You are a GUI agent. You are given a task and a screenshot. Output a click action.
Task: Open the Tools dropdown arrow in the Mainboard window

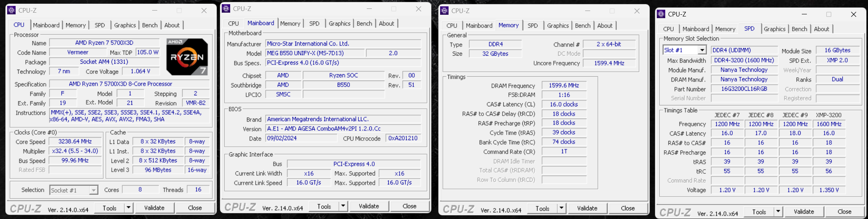(343, 206)
